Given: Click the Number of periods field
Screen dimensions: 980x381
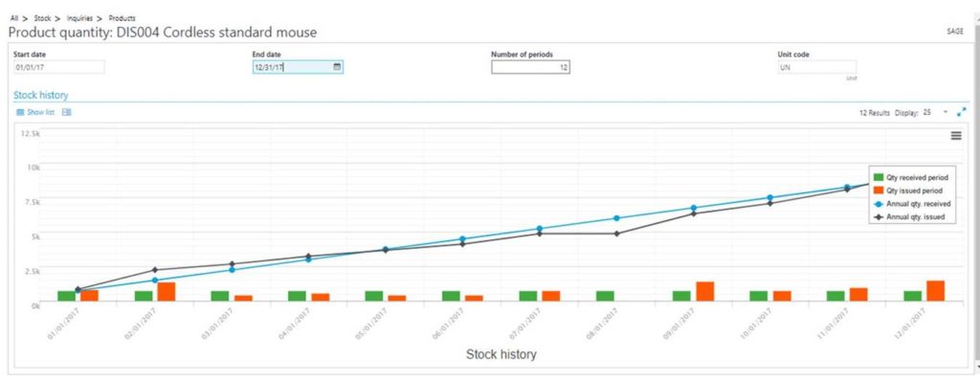Looking at the screenshot, I should pyautogui.click(x=530, y=67).
